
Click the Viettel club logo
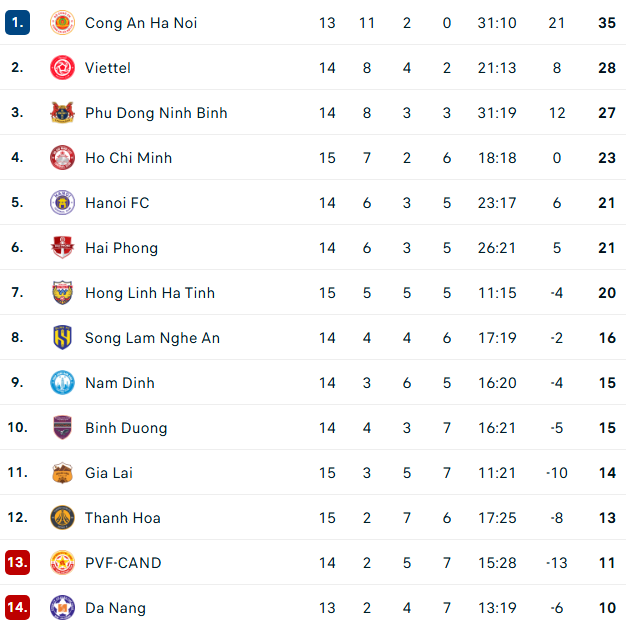(x=62, y=68)
